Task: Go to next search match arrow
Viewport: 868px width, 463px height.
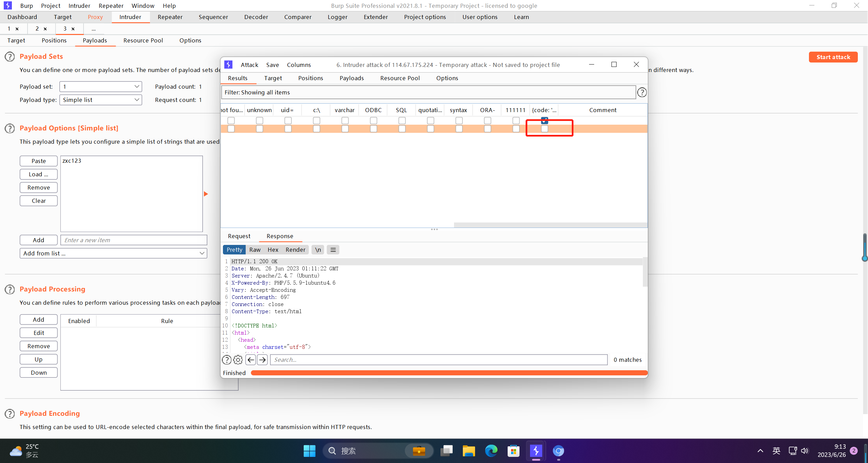Action: (262, 360)
